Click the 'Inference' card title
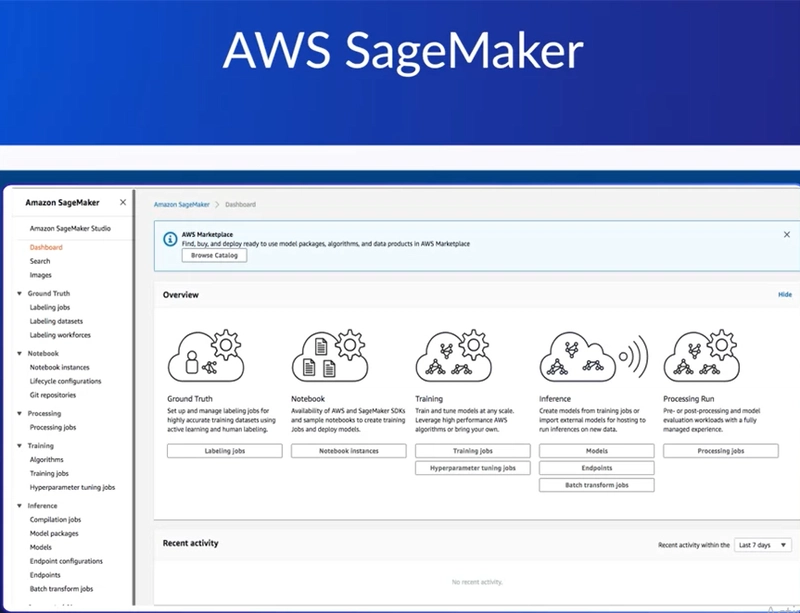Viewport: 800px width, 613px height. point(555,399)
